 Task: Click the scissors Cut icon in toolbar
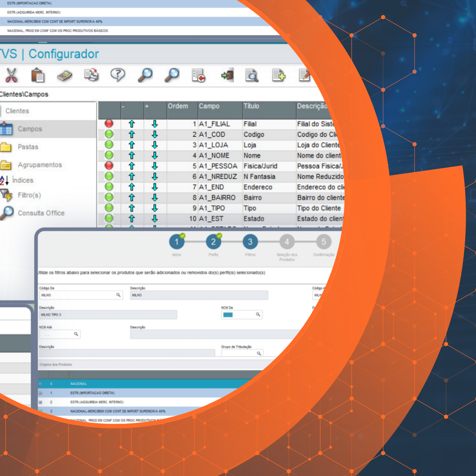pos(11,75)
